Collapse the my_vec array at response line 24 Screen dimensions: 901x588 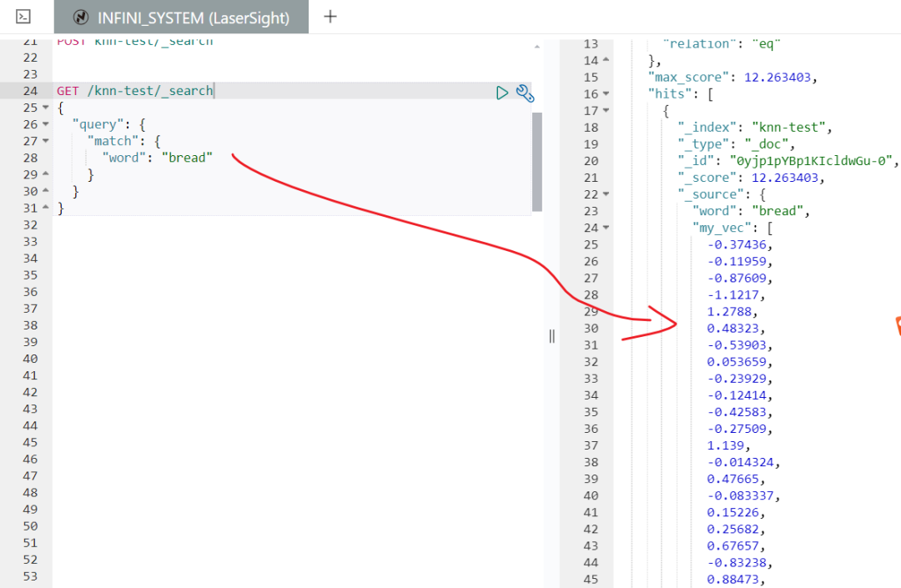coord(606,228)
